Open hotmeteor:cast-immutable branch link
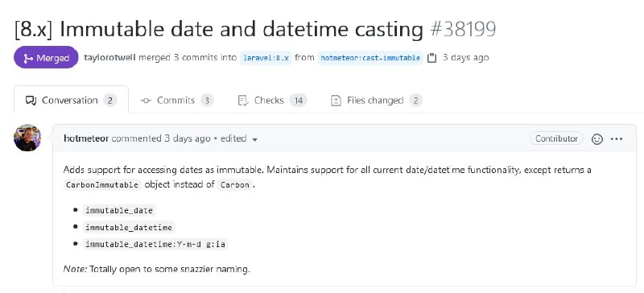This screenshot has width=644, height=293. [370, 58]
